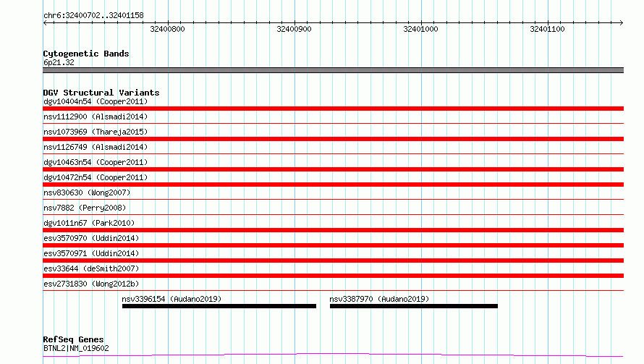This screenshot has width=644, height=364.
Task: Select variant esv2731830 (Wong2012b)
Action: pos(91,284)
